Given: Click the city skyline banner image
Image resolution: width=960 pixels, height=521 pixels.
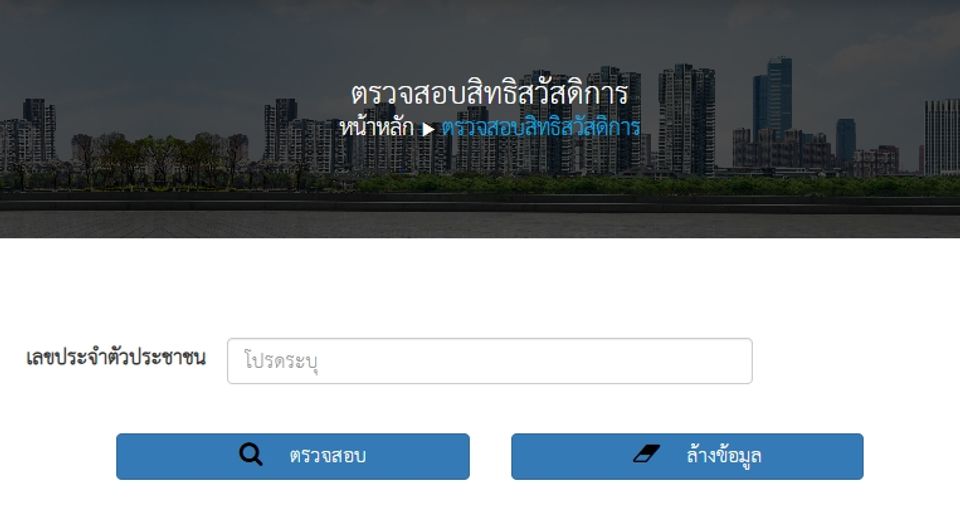Looking at the screenshot, I should 480,119.
